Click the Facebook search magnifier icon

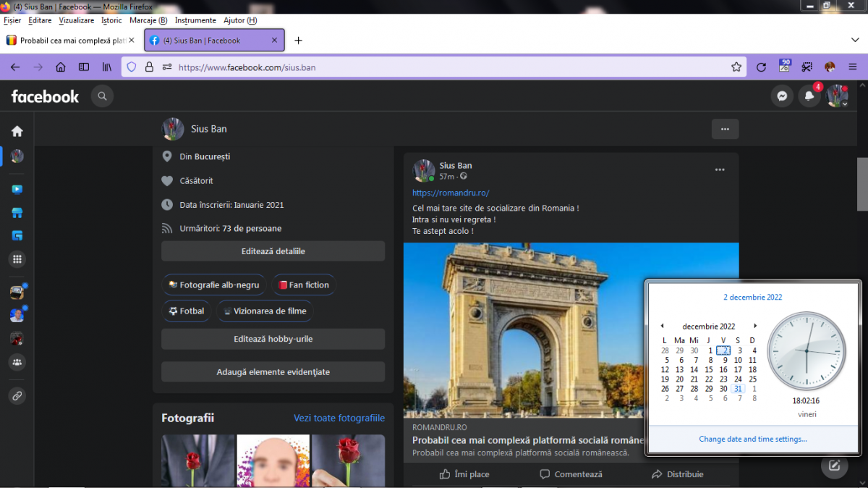click(102, 96)
